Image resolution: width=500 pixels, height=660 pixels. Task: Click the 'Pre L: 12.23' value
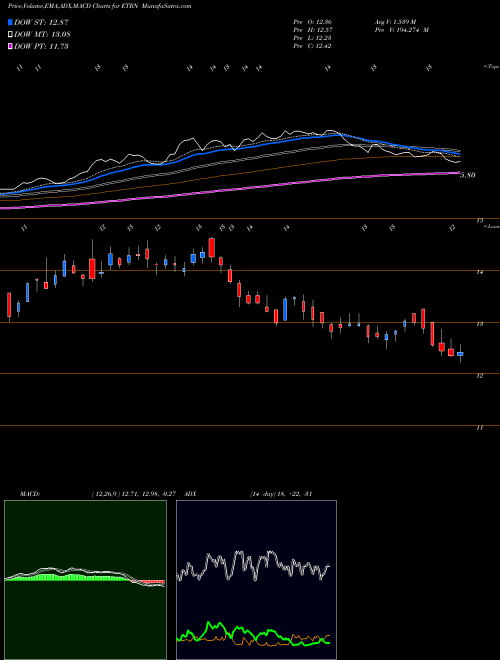click(312, 38)
